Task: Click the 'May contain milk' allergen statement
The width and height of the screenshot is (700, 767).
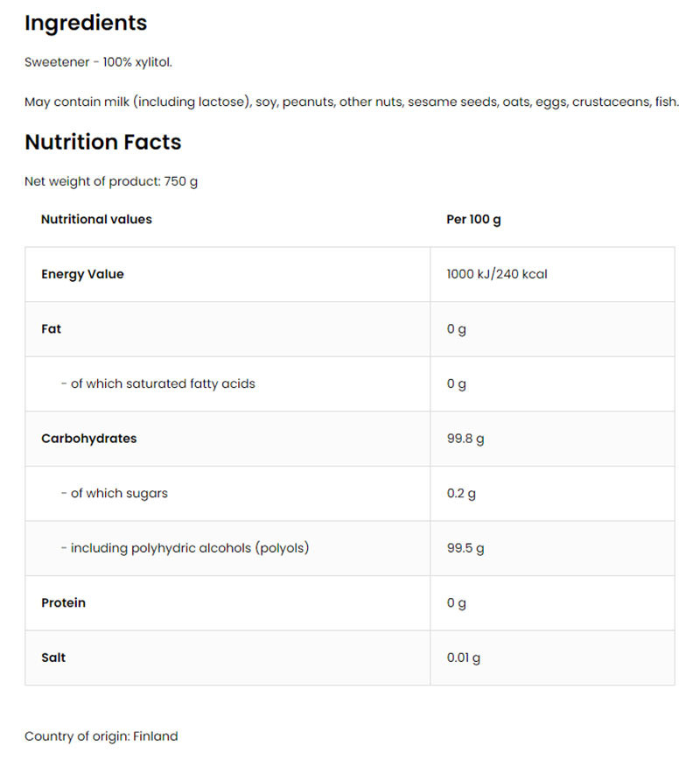Action: coord(351,102)
